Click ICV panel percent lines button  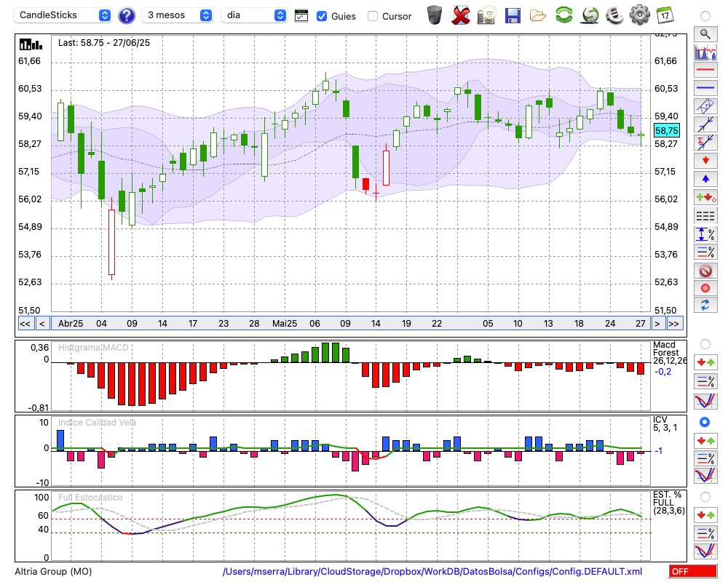point(705,458)
